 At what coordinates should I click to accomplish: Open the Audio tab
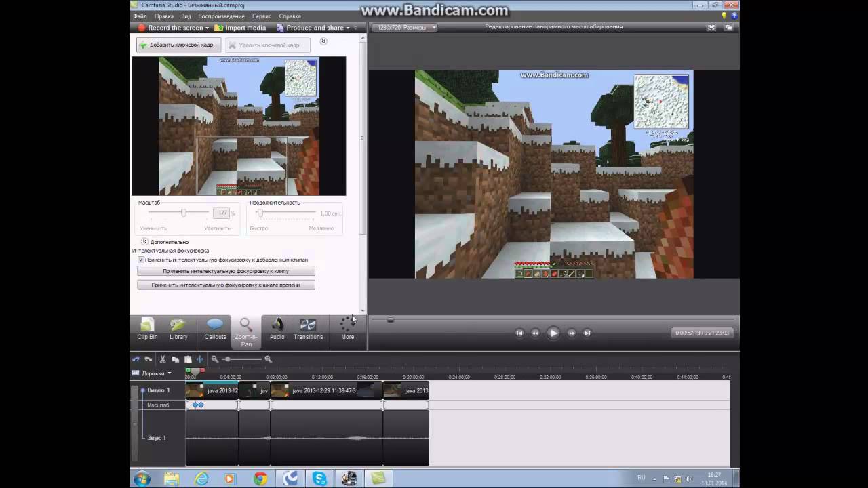pyautogui.click(x=277, y=329)
